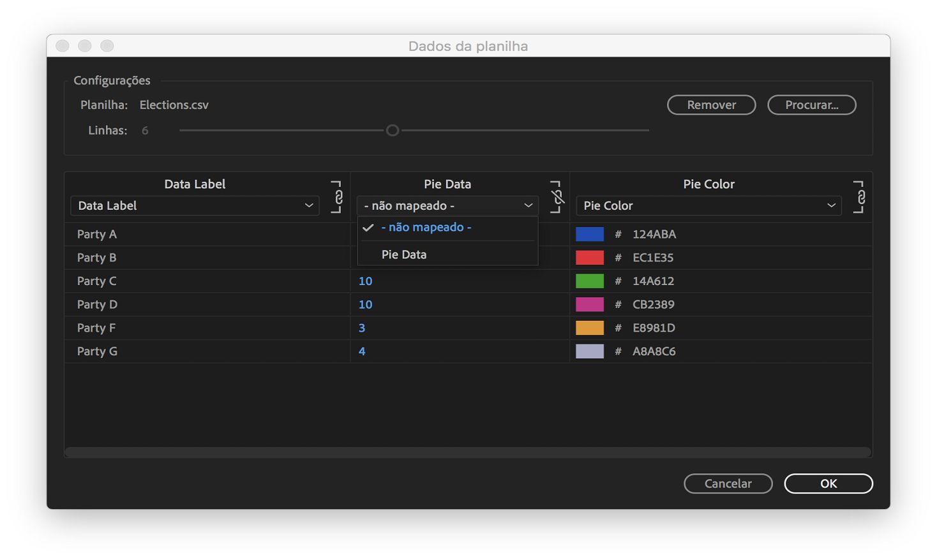
Task: Click the Elections.csv file name
Action: point(174,105)
